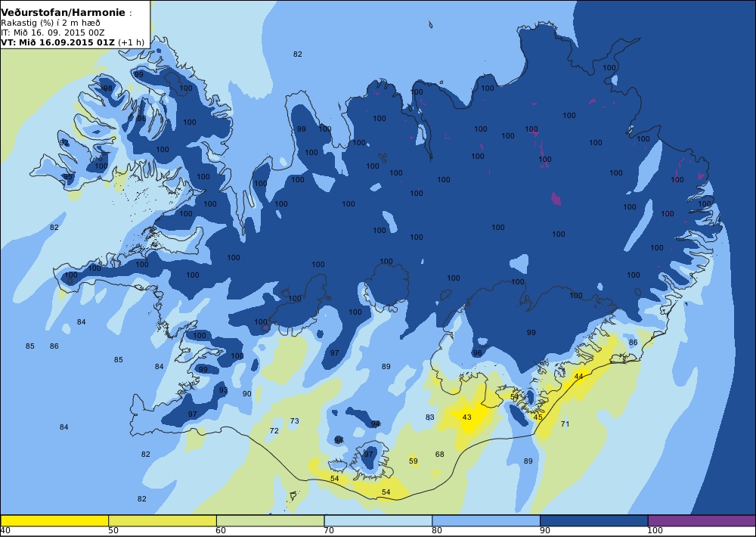Click the legend tick label 80

click(x=437, y=530)
